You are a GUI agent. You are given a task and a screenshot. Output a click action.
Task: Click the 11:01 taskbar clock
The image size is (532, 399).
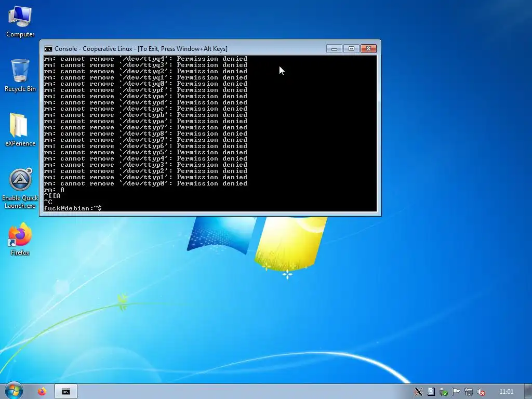[506, 392]
